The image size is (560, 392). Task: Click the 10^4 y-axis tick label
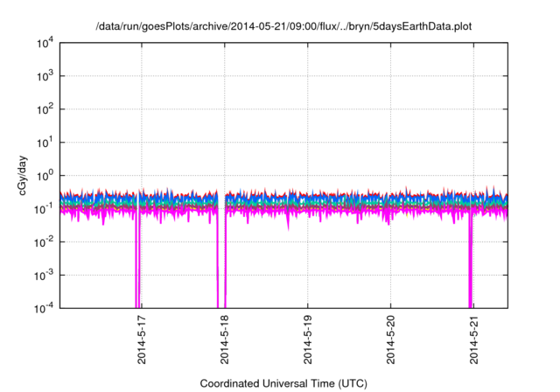[45, 43]
